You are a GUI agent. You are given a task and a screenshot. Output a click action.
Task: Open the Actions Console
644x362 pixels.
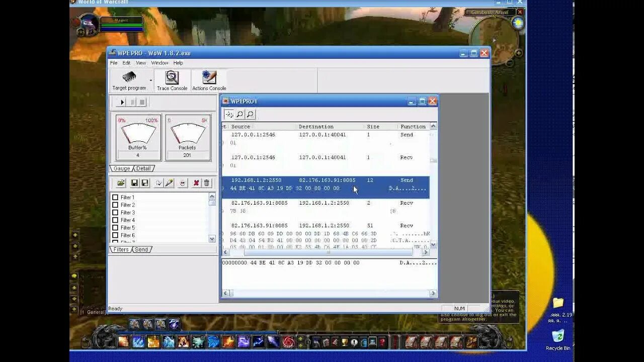coord(209,80)
